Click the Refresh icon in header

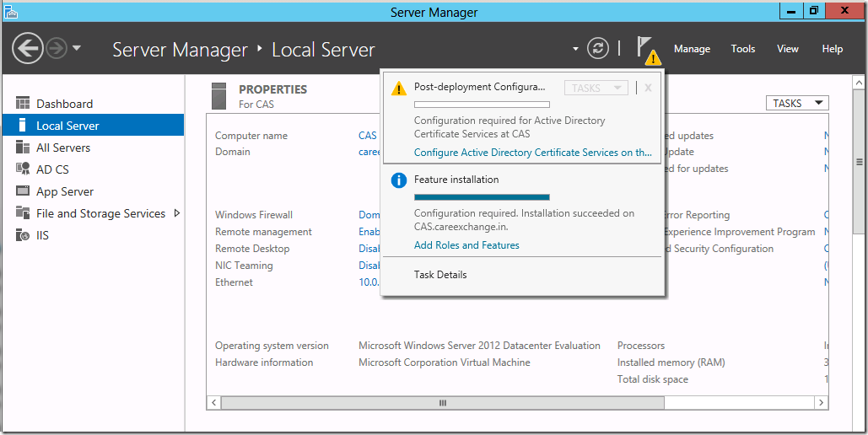click(x=598, y=49)
